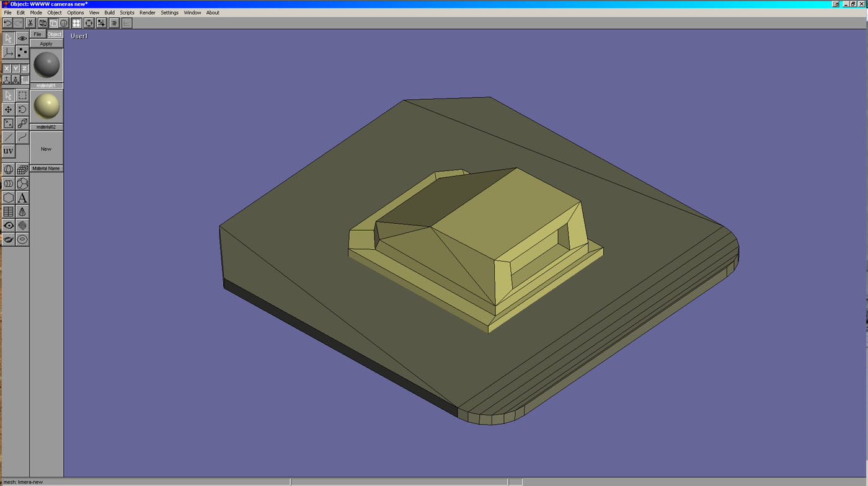Select the axis pivot mode icon

point(8,53)
